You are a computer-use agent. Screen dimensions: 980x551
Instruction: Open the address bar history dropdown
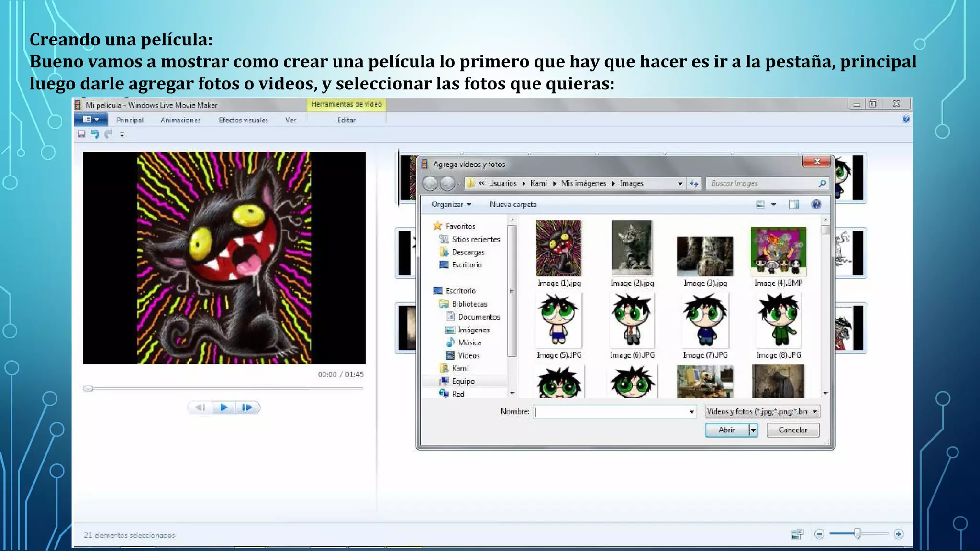point(680,183)
